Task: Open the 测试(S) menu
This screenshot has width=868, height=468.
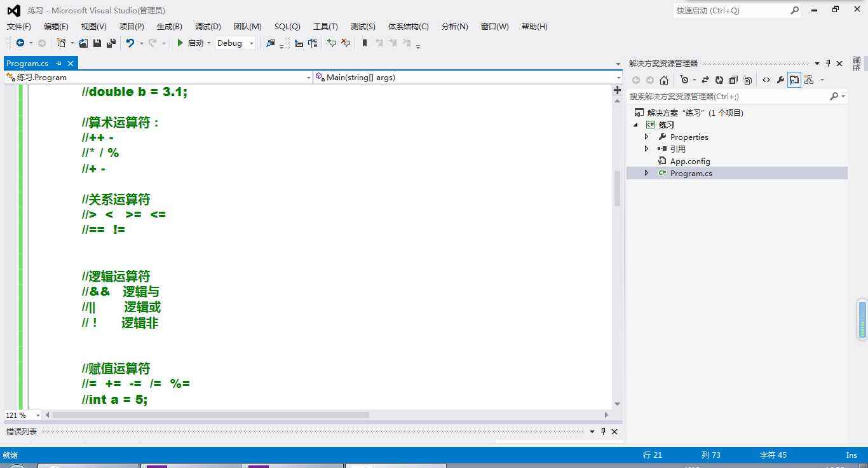Action: point(363,26)
